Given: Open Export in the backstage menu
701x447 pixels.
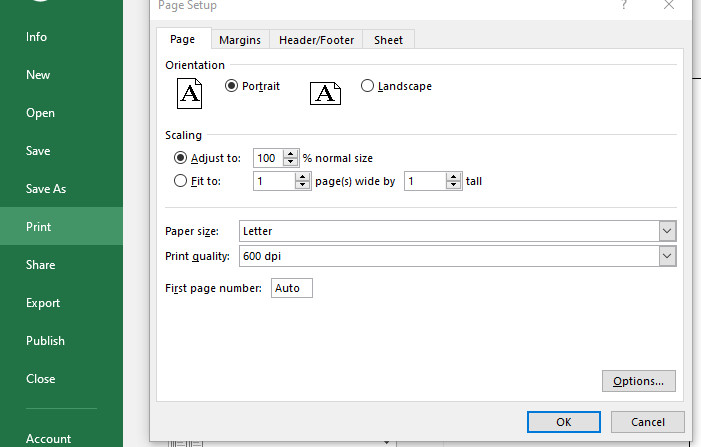Looking at the screenshot, I should coord(61,303).
